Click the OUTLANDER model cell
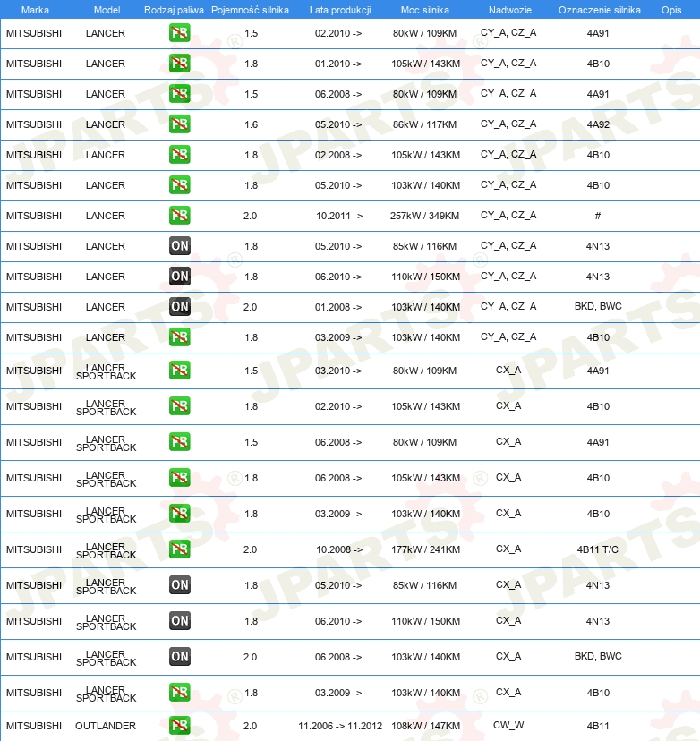 tap(106, 726)
